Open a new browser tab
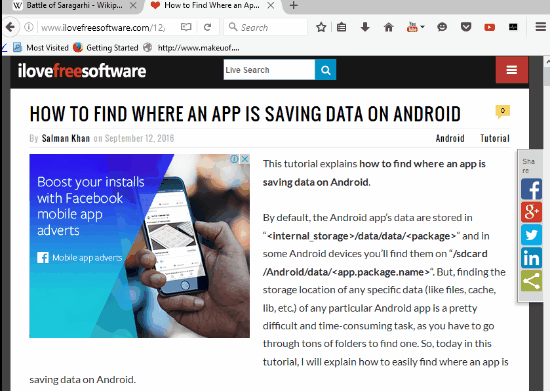The image size is (550, 391). pyautogui.click(x=294, y=6)
